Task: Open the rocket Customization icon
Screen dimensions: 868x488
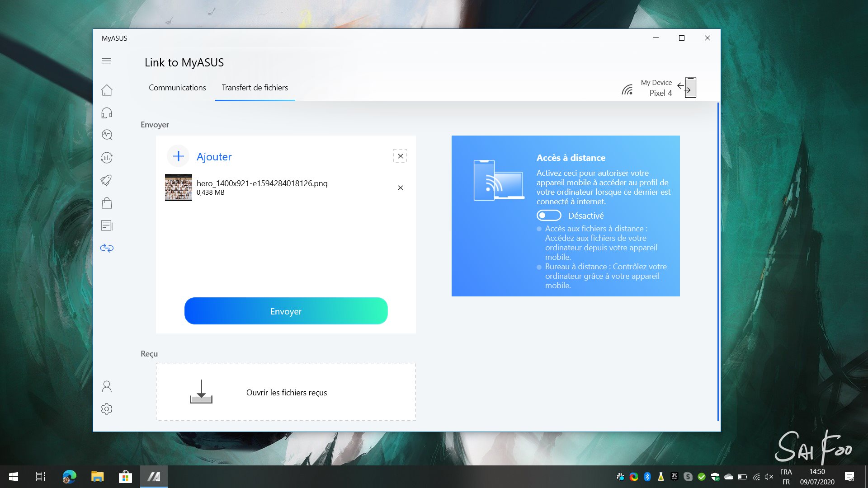Action: tap(107, 180)
